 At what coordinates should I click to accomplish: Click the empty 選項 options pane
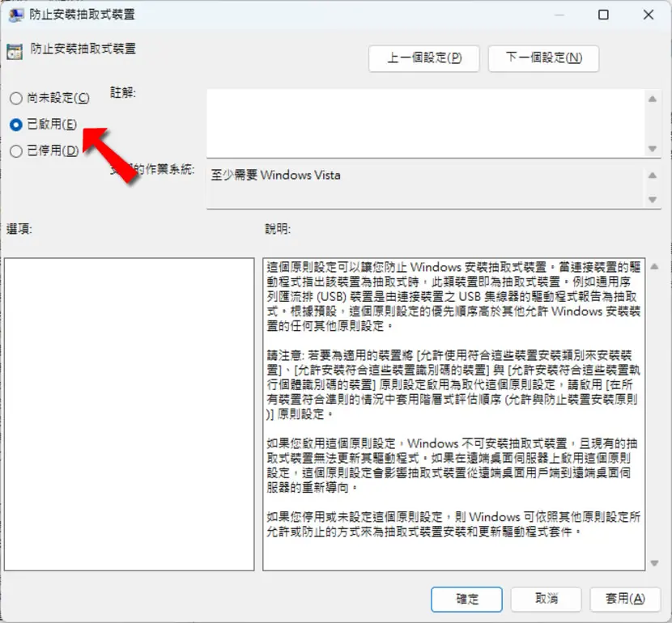[x=130, y=414]
